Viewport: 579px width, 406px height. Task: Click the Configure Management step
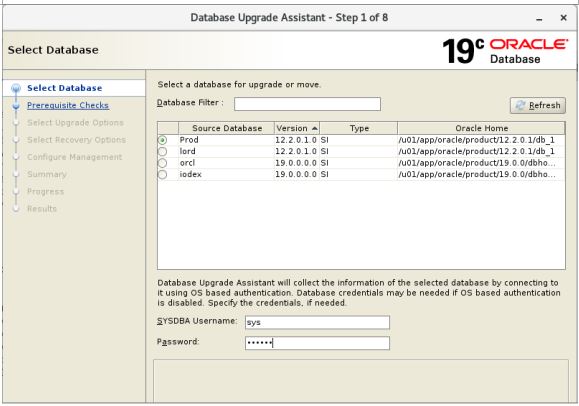[x=75, y=157]
